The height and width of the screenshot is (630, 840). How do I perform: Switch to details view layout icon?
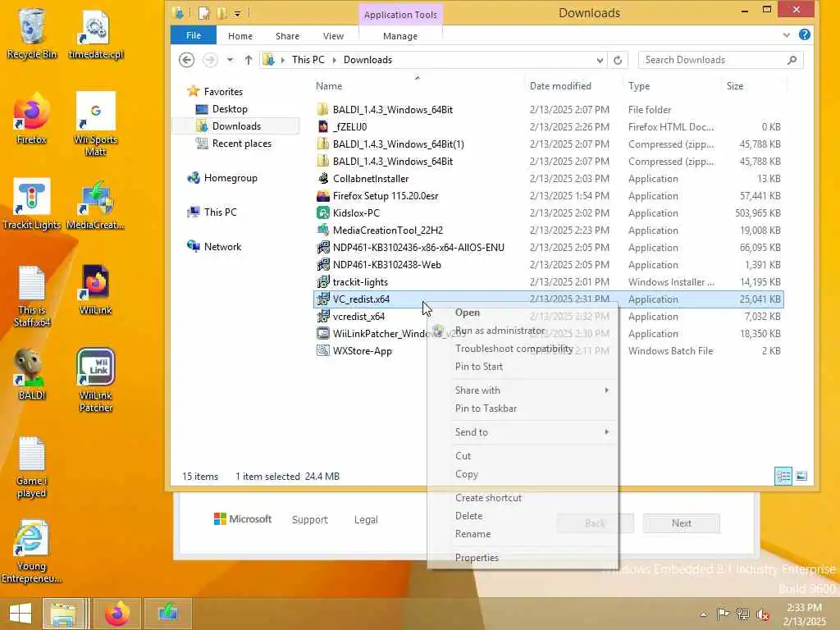(x=783, y=476)
